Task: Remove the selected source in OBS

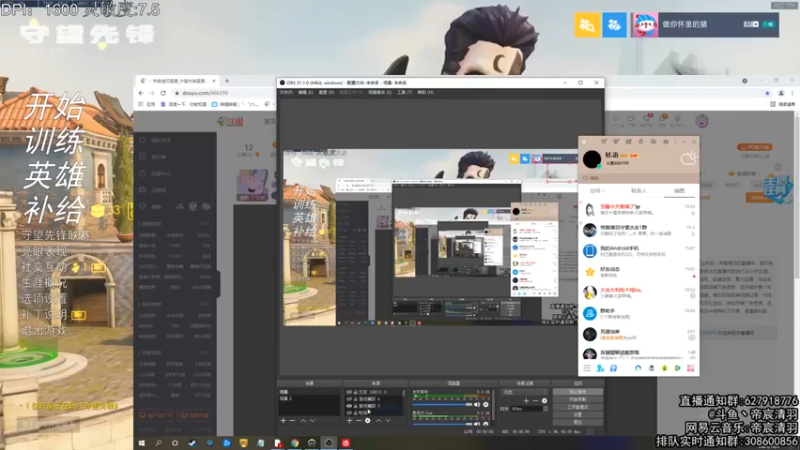Action: (x=359, y=420)
